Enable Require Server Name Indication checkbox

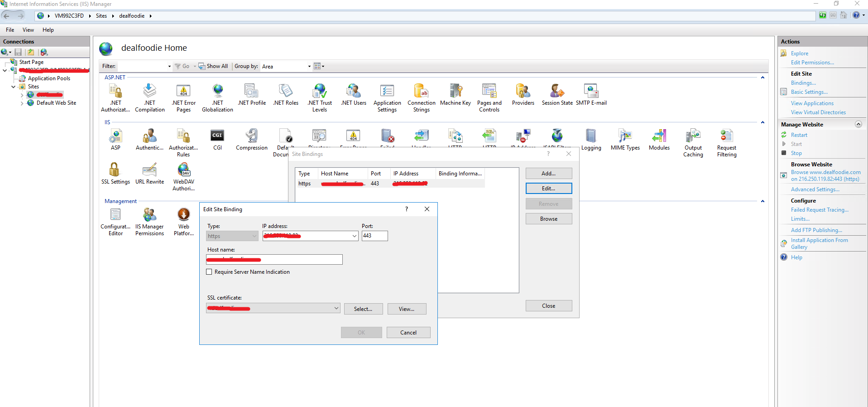click(x=209, y=272)
